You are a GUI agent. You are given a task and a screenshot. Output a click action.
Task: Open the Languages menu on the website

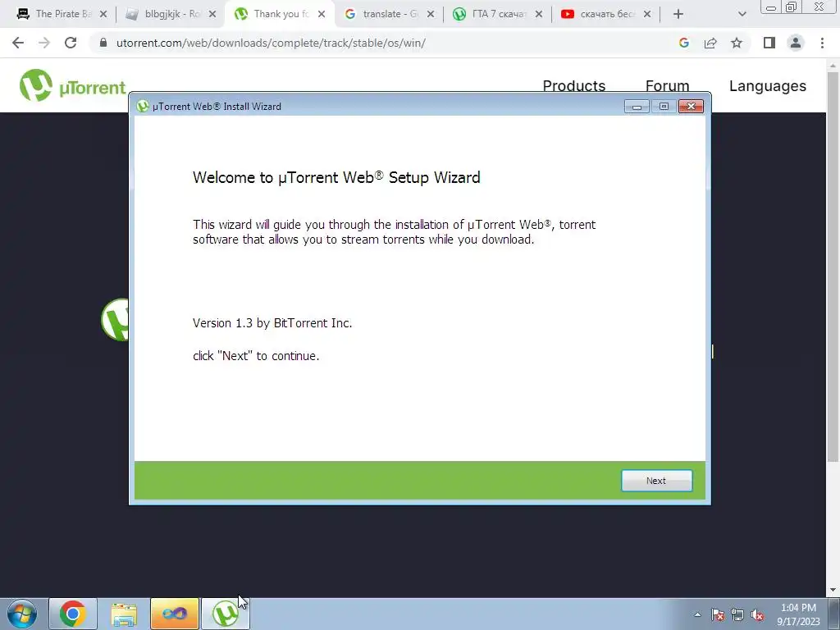[x=768, y=85]
